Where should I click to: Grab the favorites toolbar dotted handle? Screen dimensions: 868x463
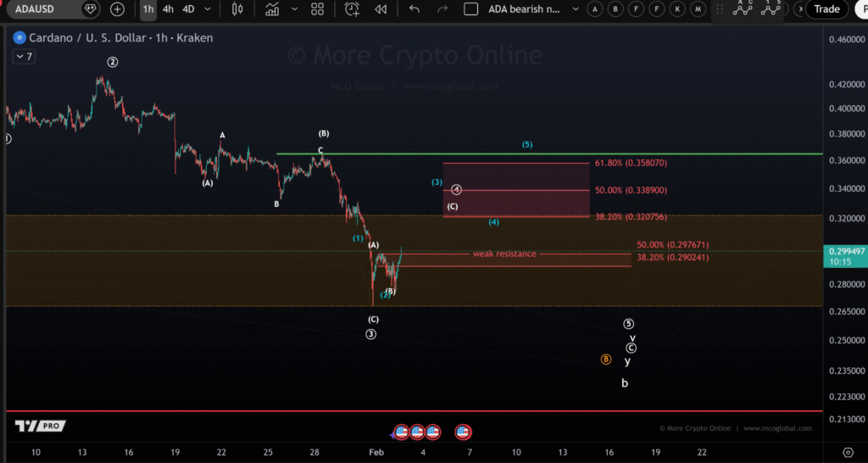[720, 8]
